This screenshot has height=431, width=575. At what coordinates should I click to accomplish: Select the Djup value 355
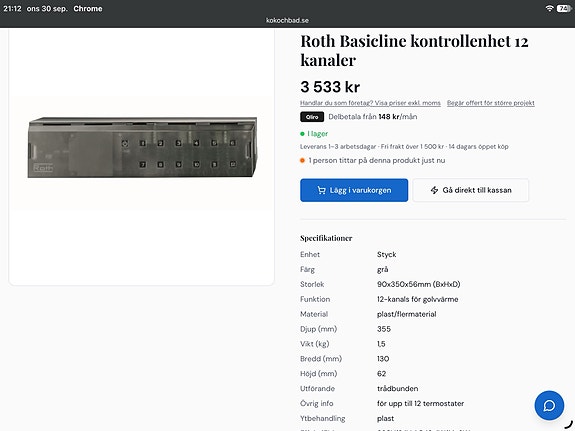(384, 329)
